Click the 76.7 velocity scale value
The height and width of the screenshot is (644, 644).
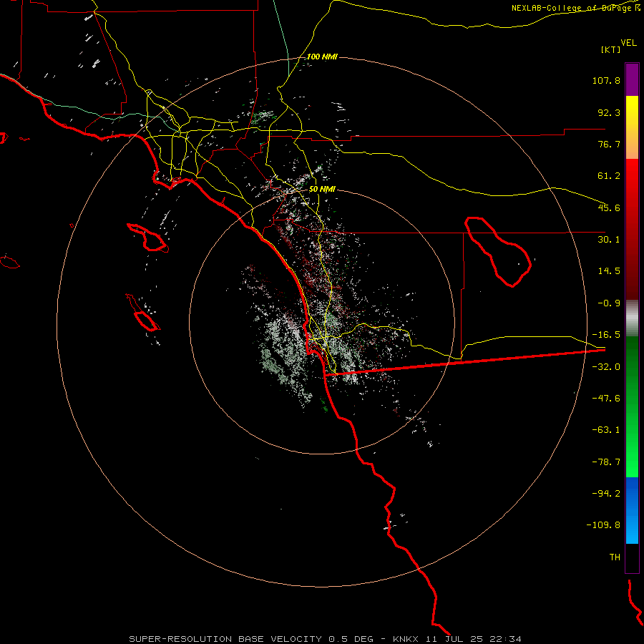point(609,144)
